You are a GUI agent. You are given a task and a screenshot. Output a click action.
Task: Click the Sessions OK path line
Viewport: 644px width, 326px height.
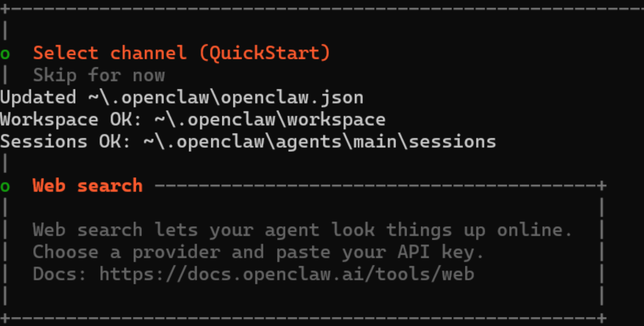click(248, 142)
